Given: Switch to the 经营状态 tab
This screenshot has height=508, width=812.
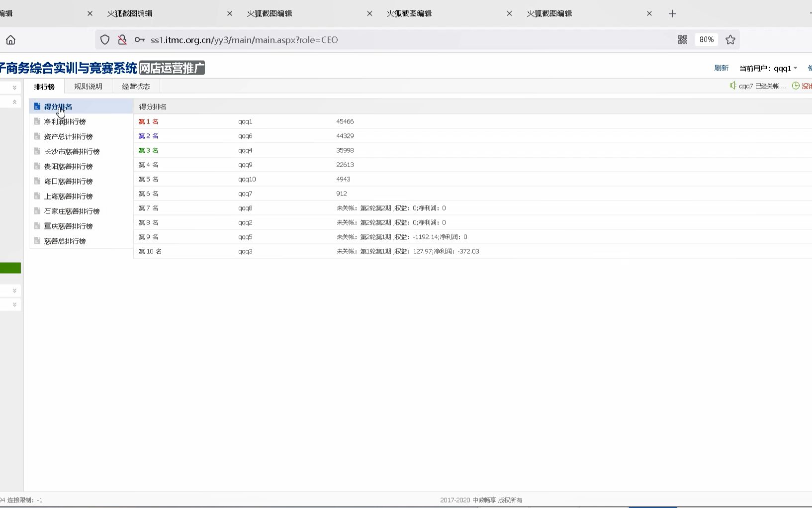Looking at the screenshot, I should 136,87.
